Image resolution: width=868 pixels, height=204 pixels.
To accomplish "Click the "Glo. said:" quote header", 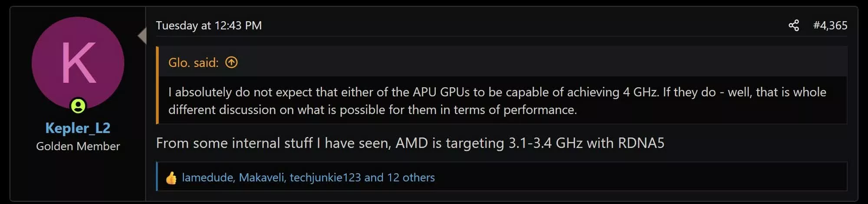I will click(x=194, y=63).
